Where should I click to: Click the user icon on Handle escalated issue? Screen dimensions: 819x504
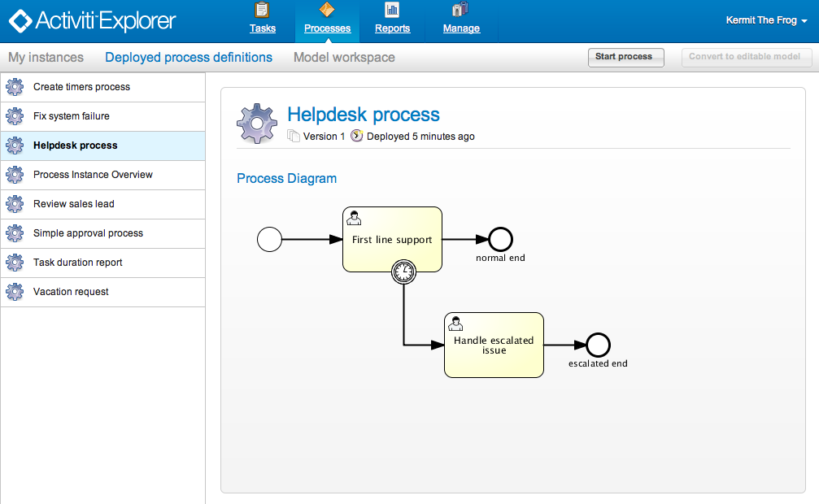(455, 324)
